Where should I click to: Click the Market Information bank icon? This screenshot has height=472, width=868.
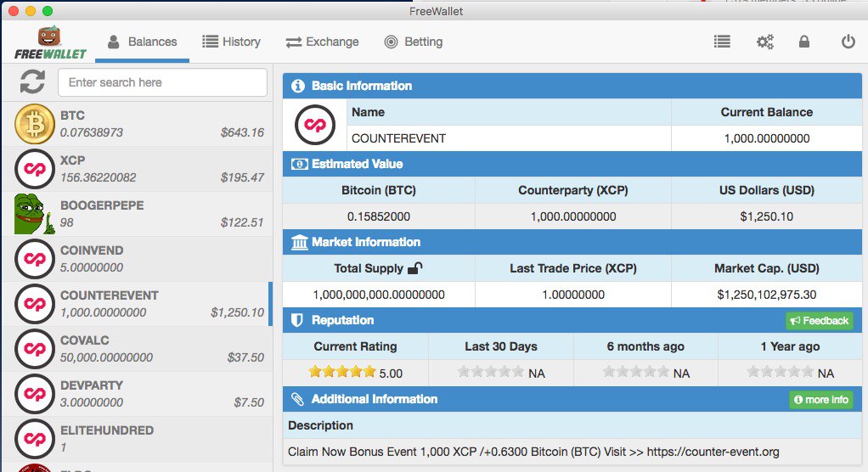click(x=300, y=242)
